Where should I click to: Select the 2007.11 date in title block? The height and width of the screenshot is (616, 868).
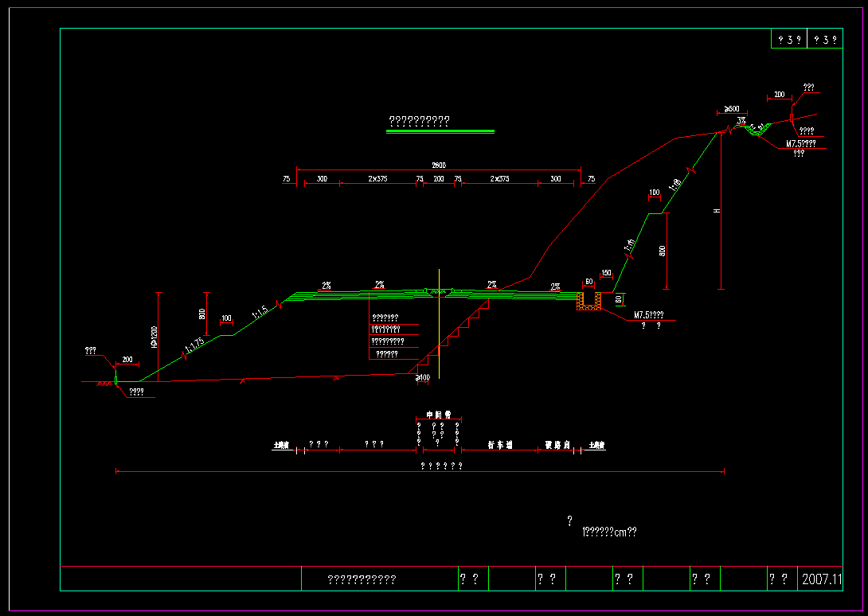point(821,579)
